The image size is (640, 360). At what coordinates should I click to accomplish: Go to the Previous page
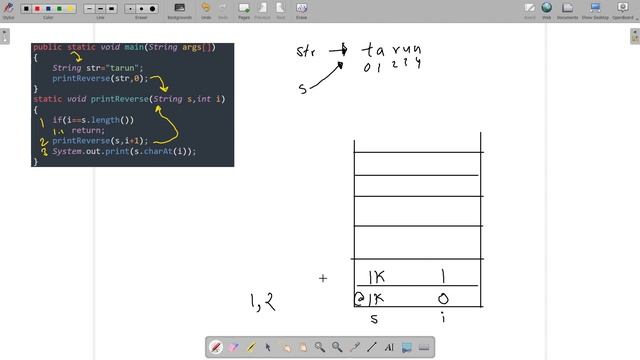262,10
